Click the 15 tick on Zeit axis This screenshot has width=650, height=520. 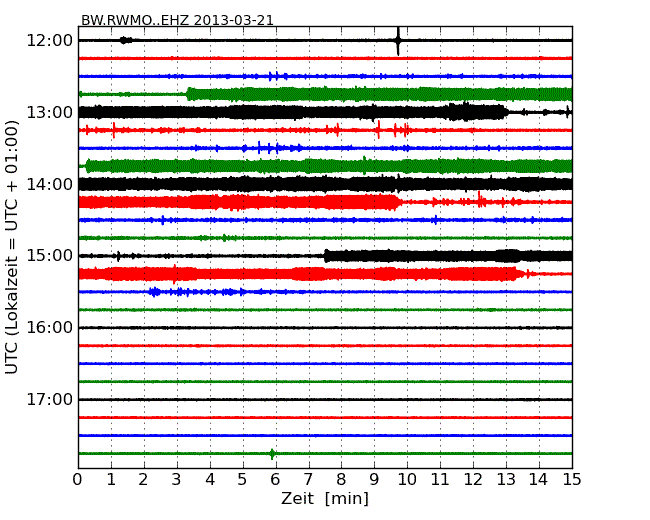click(x=572, y=479)
